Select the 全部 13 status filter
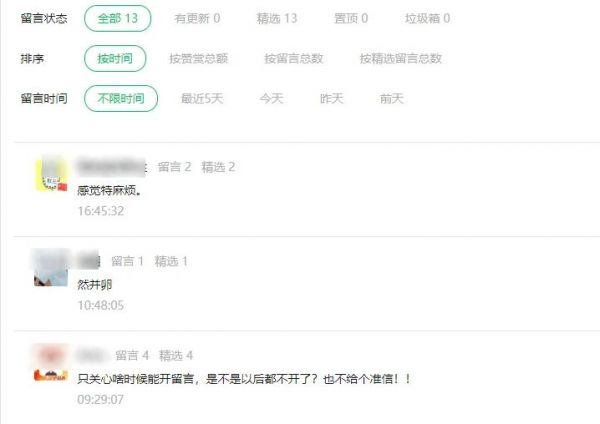600x424 pixels. [x=117, y=18]
